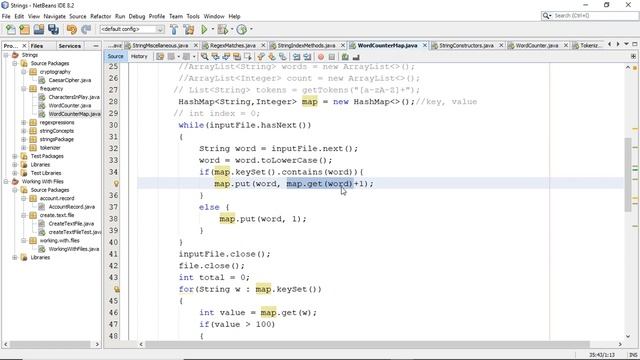Viewport: 640px width, 360px height.
Task: Open the Refactor menu
Action: coord(100,16)
